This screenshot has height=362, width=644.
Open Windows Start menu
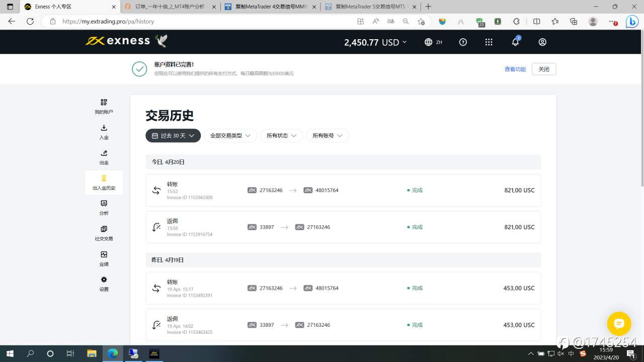point(10,353)
